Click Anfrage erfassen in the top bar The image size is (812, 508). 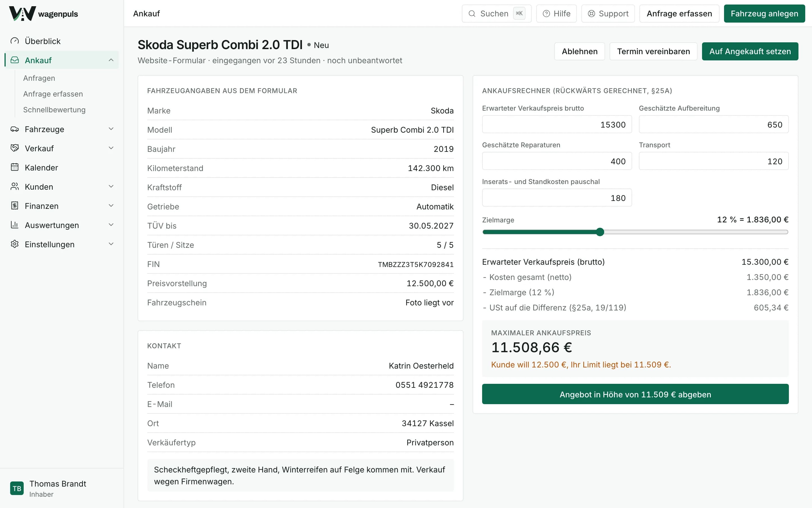click(679, 14)
